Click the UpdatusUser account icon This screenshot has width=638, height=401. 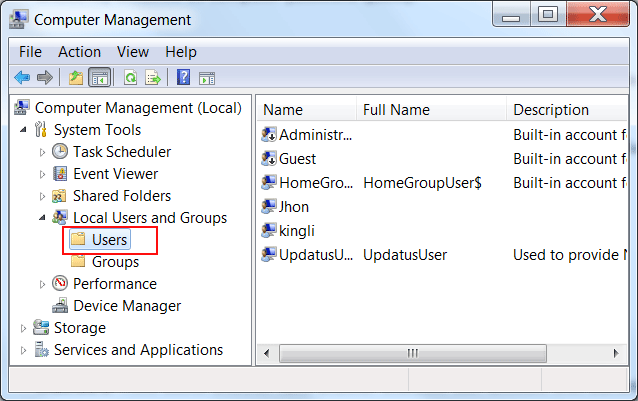(x=269, y=255)
